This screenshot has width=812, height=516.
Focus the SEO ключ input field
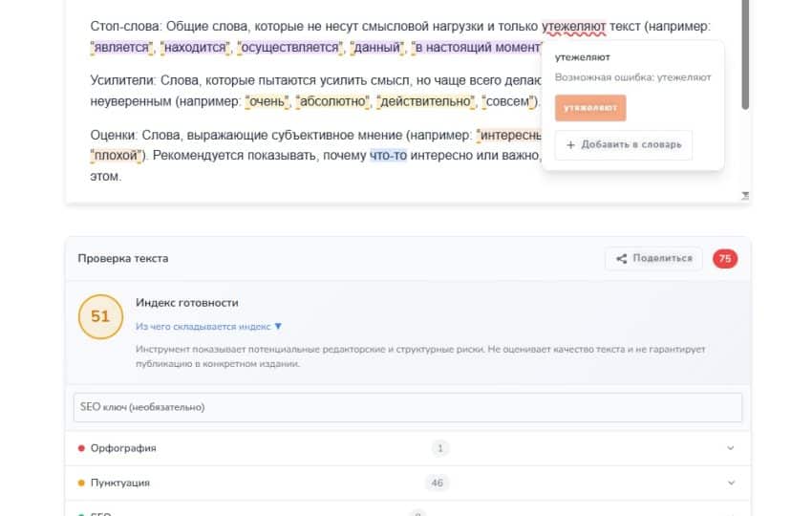(408, 407)
